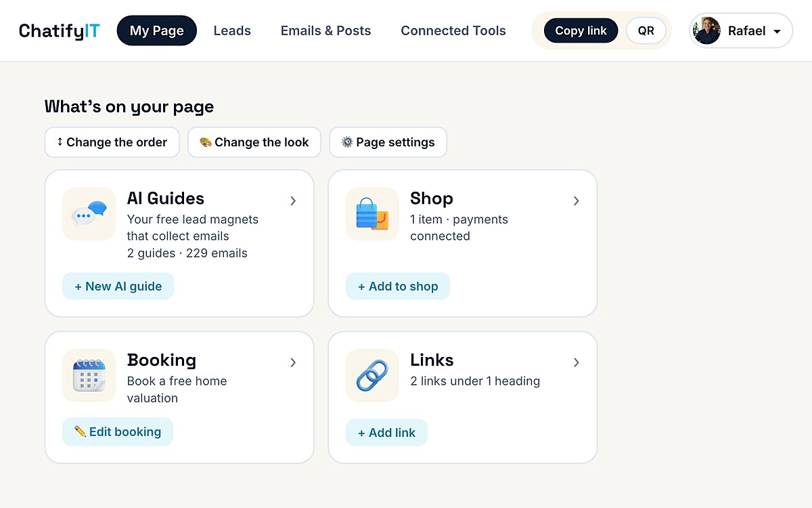Create a New AI guide
812x508 pixels.
[118, 286]
